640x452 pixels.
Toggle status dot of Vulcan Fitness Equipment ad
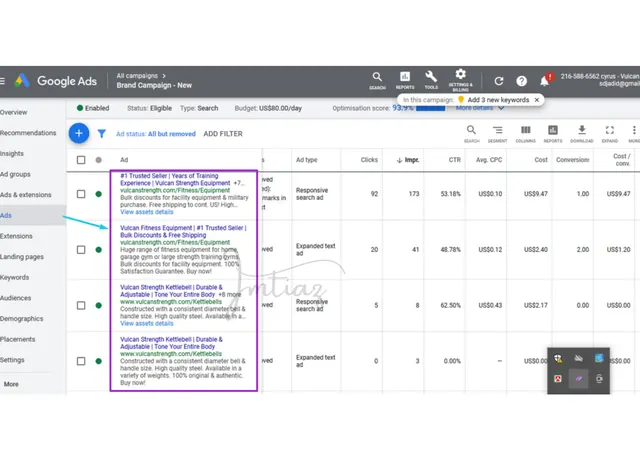point(98,249)
